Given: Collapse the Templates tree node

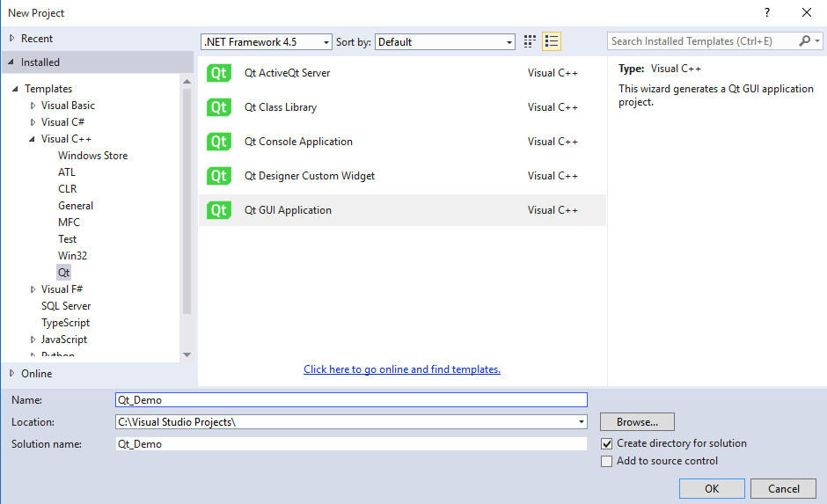Looking at the screenshot, I should [x=15, y=89].
